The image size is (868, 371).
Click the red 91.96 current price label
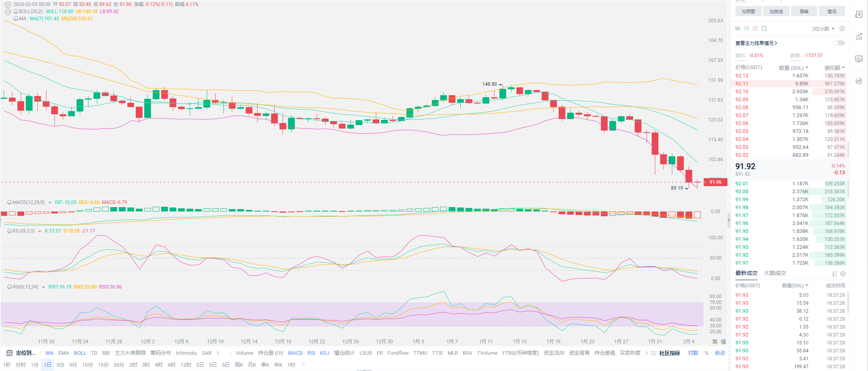coord(715,182)
